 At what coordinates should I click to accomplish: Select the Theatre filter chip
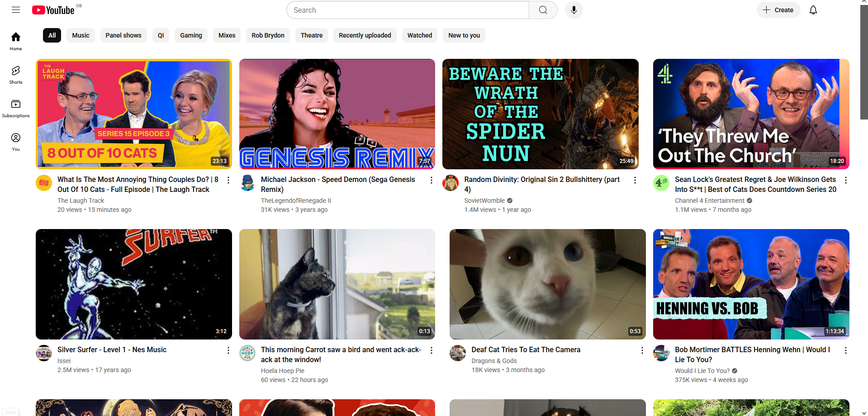point(312,35)
